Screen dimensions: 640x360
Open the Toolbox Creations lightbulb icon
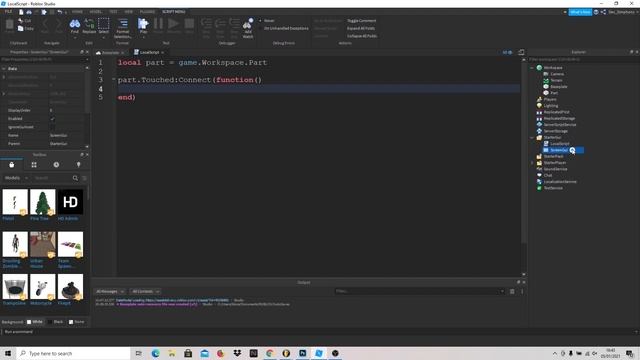pyautogui.click(x=78, y=164)
